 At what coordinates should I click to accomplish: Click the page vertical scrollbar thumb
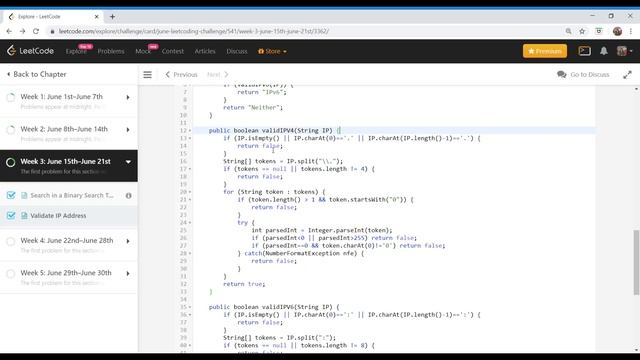coord(636,262)
